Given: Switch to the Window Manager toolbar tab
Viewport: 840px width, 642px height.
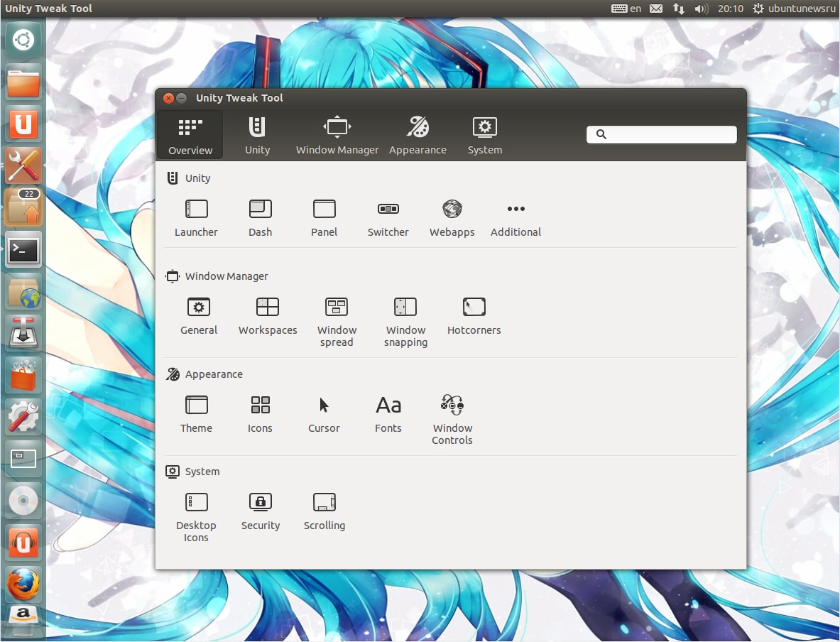Looking at the screenshot, I should [337, 135].
